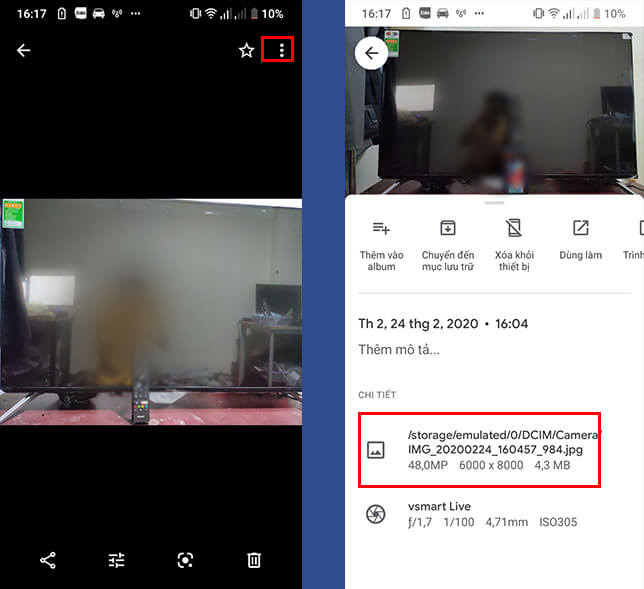
Task: Tap the 'Thêm mô tả...' description field
Action: [399, 350]
